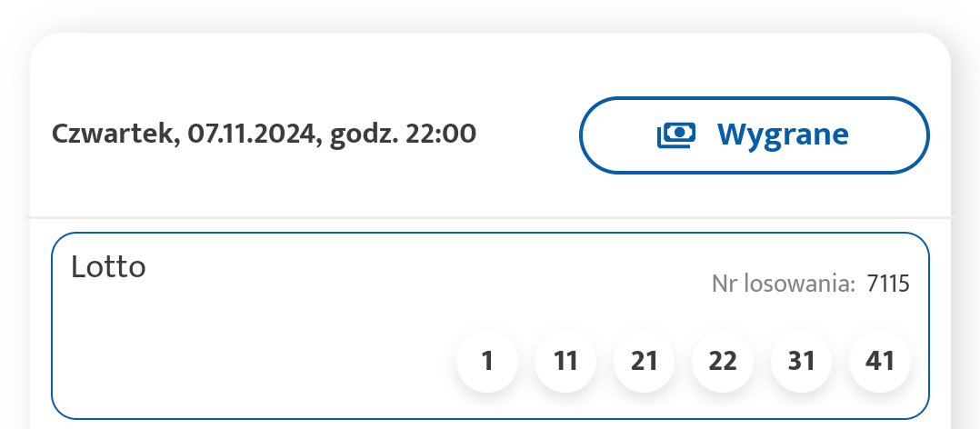Click the divider line below the date header
The width and height of the screenshot is (980, 429).
tap(491, 217)
